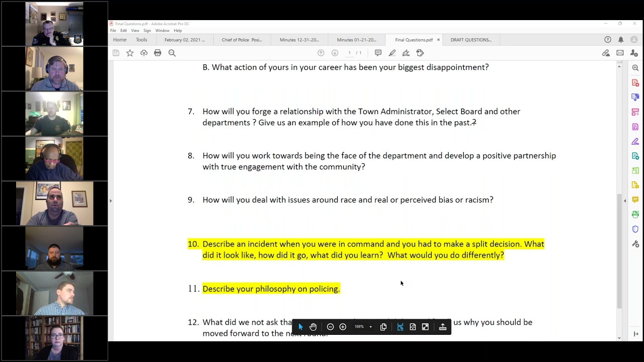Open the sign document tool in toolbar
The width and height of the screenshot is (644, 362).
pos(406,53)
